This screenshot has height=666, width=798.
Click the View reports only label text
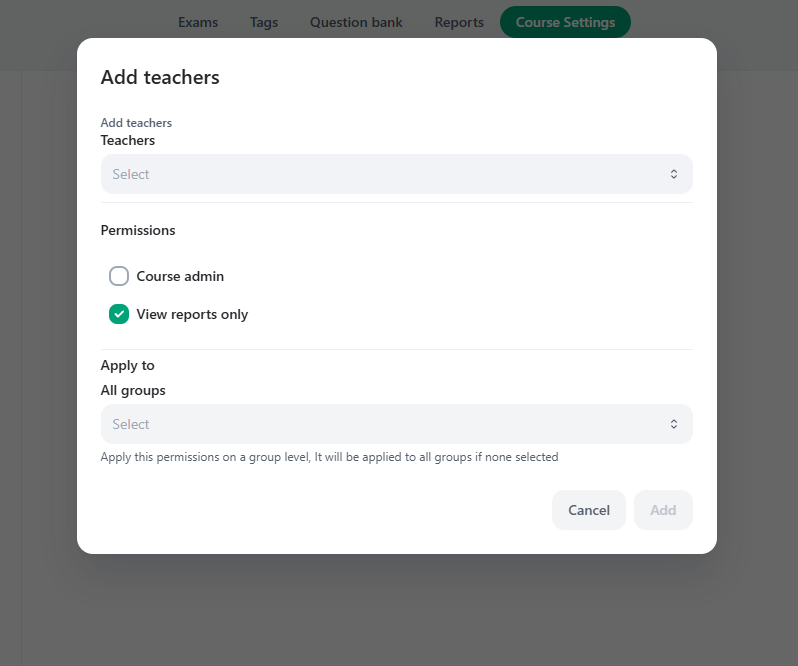tap(192, 314)
